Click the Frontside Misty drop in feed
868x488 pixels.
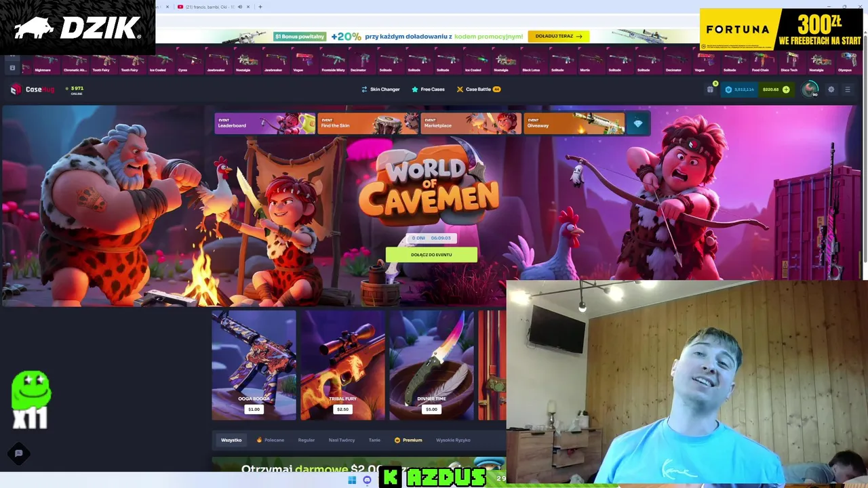pos(333,61)
